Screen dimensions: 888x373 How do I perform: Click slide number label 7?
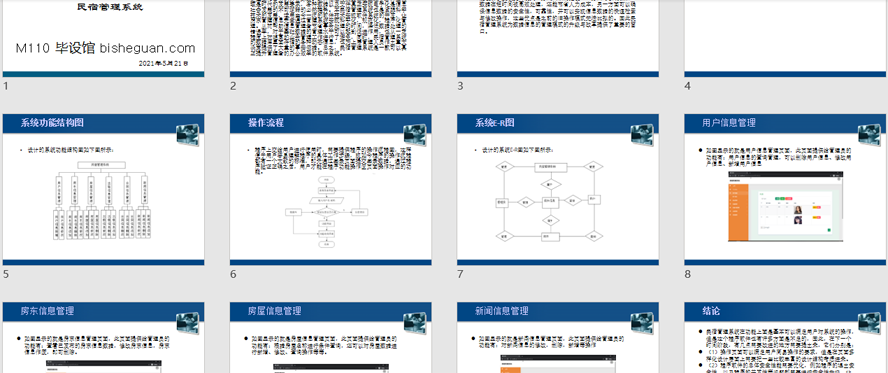[460, 274]
